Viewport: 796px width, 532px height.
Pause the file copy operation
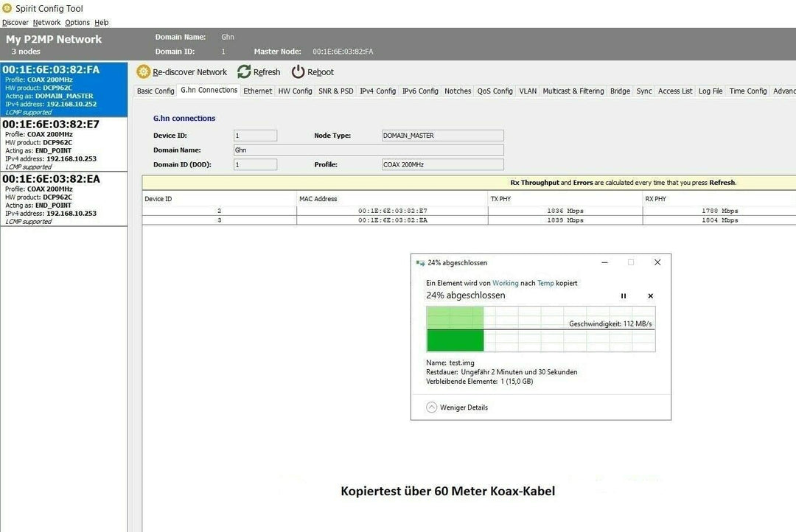(x=624, y=296)
